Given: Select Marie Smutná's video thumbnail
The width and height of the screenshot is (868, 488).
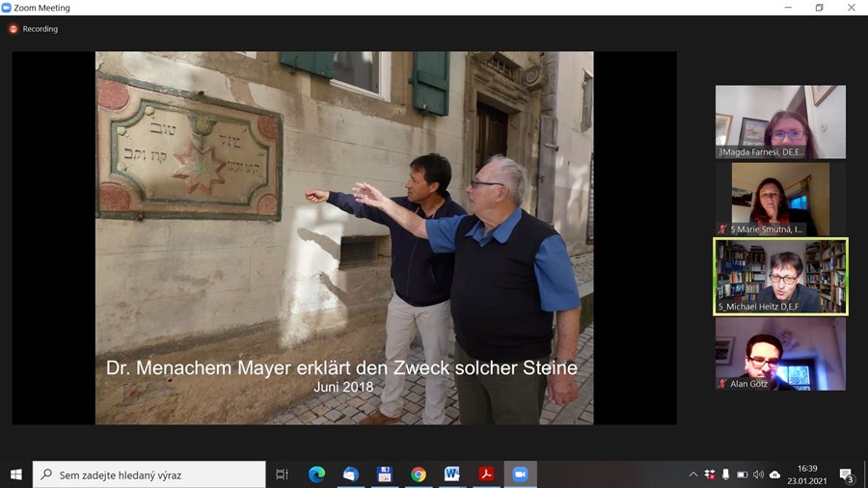Looking at the screenshot, I should 780,199.
